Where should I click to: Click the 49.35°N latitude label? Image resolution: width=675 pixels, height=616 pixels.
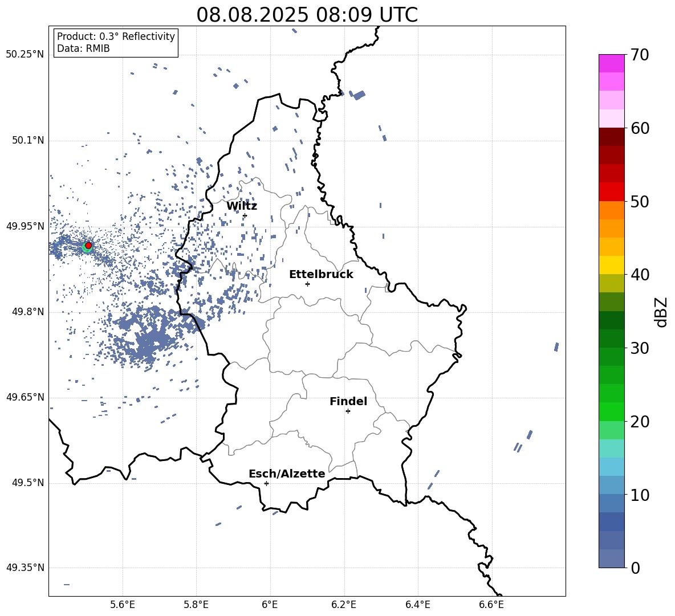25,568
